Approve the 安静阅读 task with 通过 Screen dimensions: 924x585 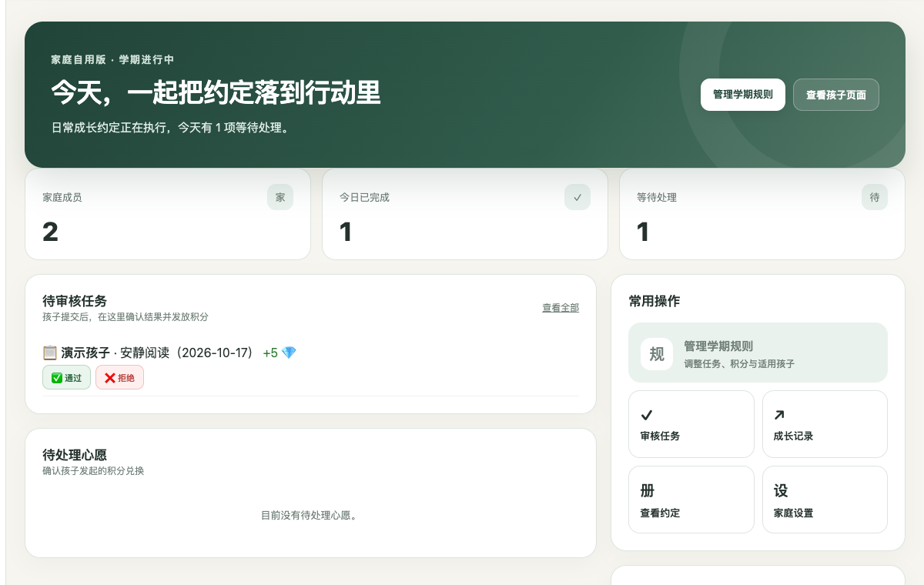click(66, 378)
